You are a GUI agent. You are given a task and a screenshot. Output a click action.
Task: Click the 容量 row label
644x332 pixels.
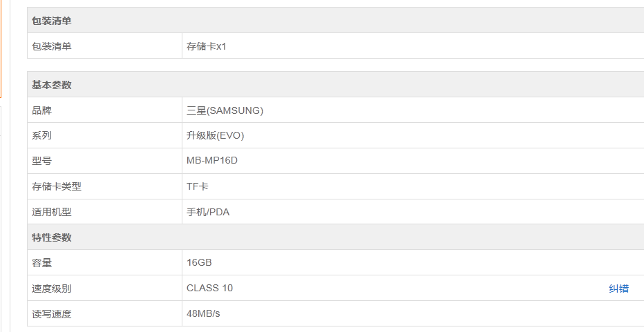point(42,263)
